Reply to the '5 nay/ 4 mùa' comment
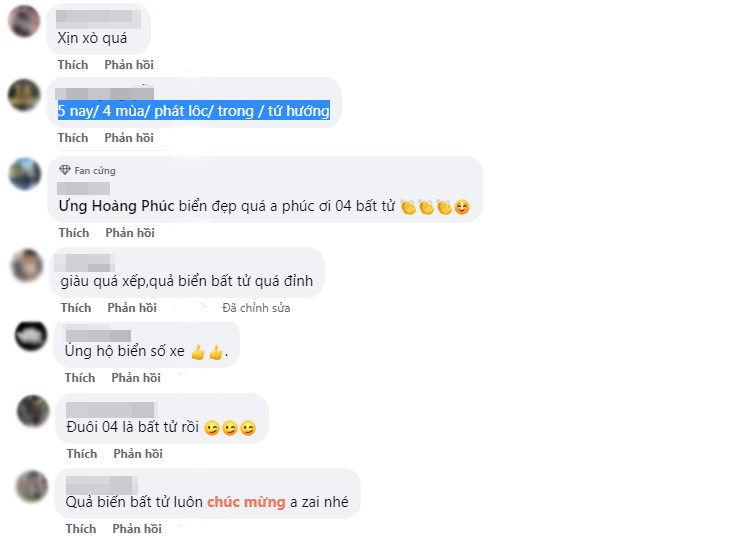The width and height of the screenshot is (740, 540). point(129,138)
